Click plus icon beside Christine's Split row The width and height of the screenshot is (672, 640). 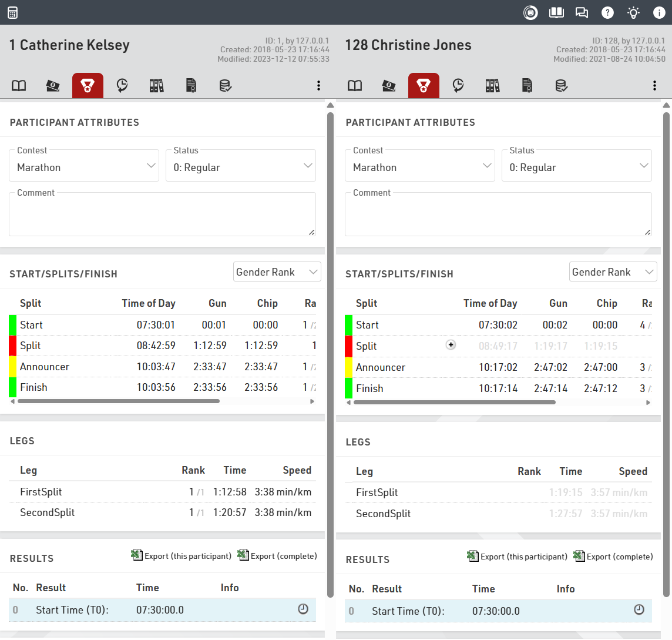tap(451, 345)
